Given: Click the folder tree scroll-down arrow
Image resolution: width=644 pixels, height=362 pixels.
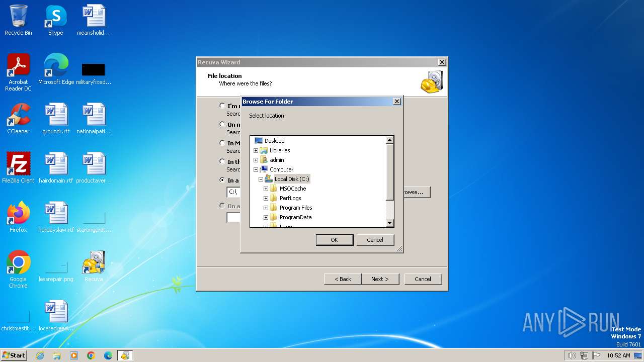Looking at the screenshot, I should point(389,223).
